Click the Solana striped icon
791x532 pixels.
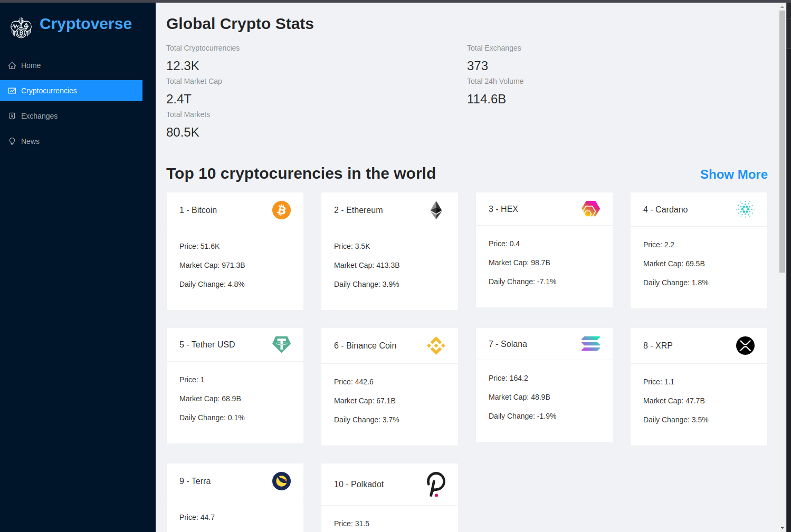click(x=590, y=344)
